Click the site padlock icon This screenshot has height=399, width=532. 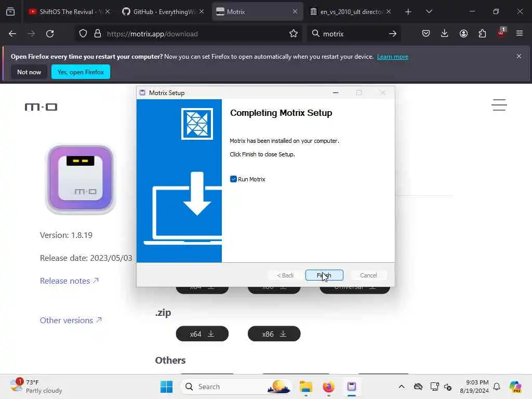tap(98, 34)
